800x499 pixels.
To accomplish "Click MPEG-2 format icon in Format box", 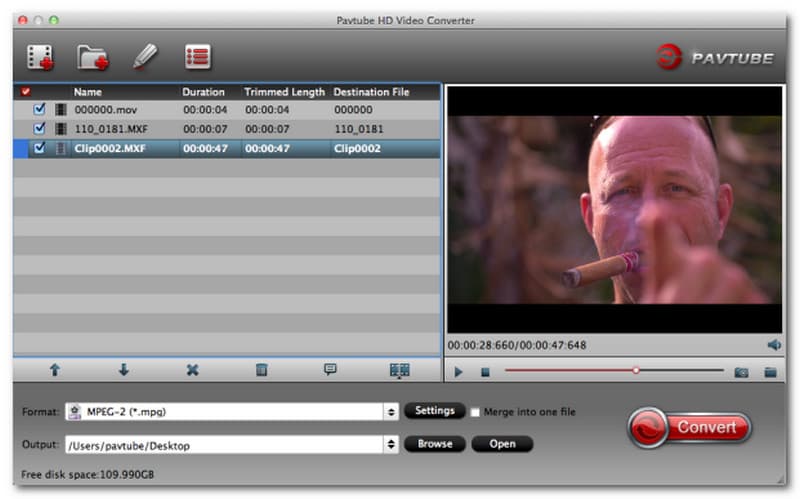I will pyautogui.click(x=75, y=412).
